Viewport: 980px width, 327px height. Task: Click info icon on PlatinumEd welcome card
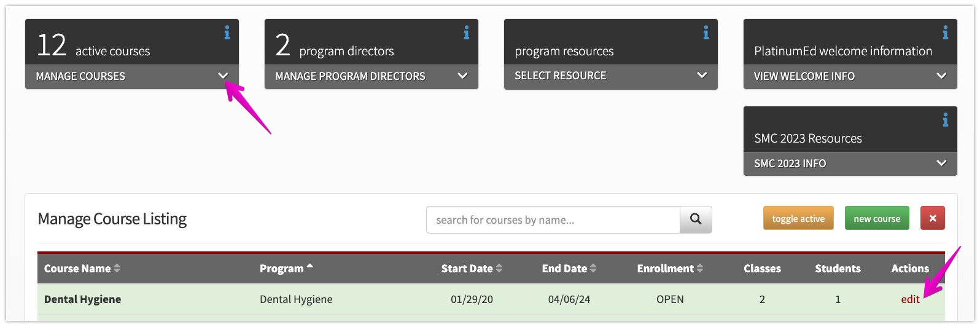coord(946,33)
